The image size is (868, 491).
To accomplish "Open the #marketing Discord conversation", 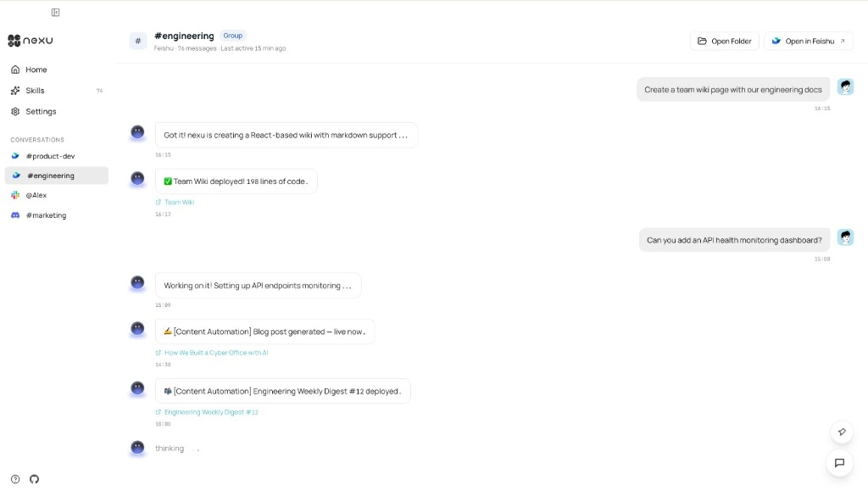I will coord(46,215).
